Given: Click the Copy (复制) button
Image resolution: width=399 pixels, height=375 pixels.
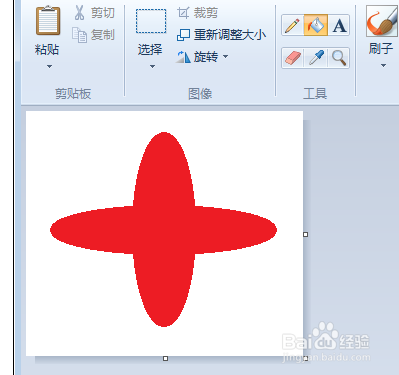Looking at the screenshot, I should tap(94, 35).
